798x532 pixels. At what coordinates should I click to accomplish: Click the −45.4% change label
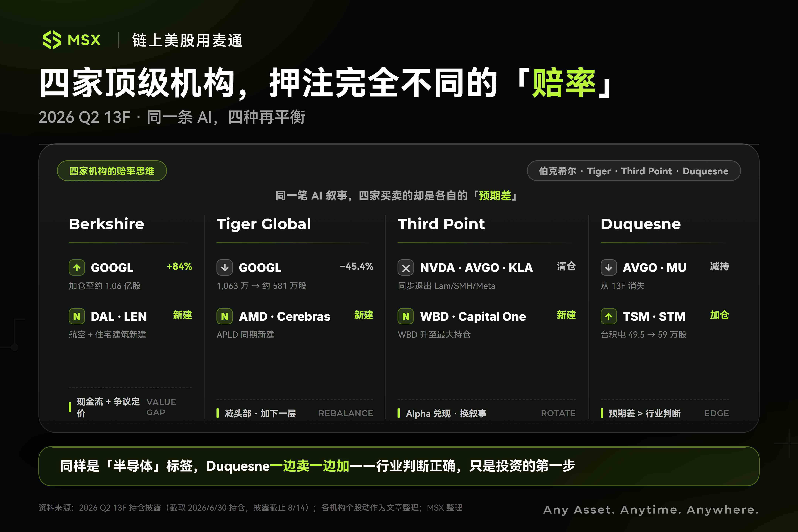tap(356, 266)
